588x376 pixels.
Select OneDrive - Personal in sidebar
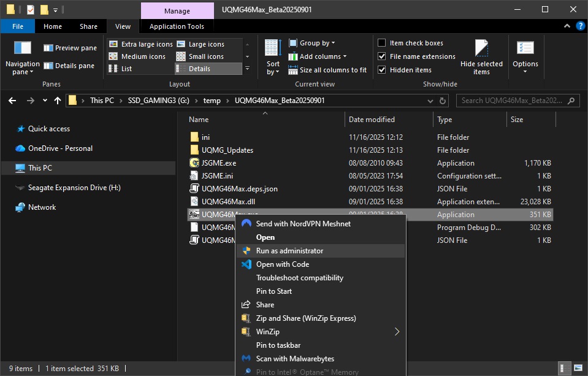tap(60, 148)
